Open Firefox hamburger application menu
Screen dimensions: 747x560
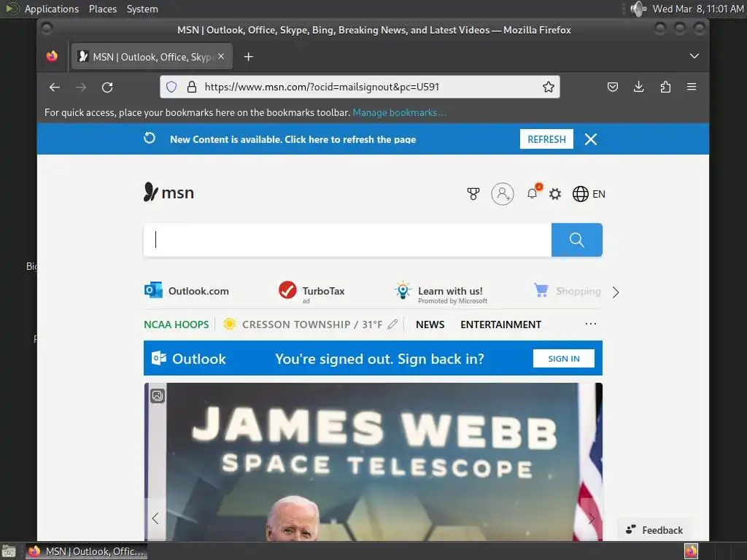(692, 87)
